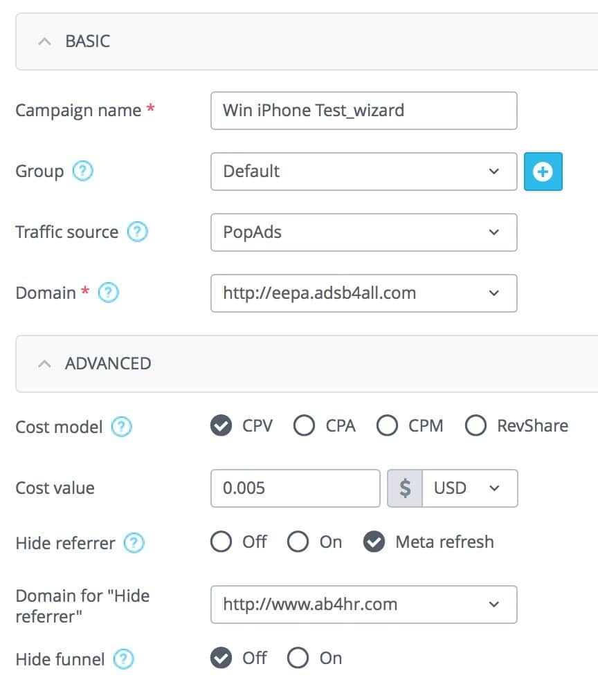Enable the Hide funnel option

coord(298,658)
